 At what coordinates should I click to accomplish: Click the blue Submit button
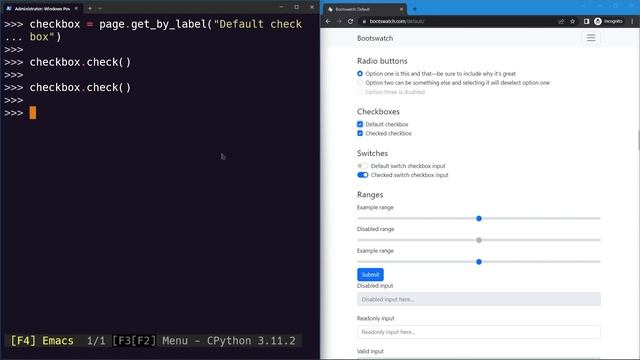coord(370,274)
